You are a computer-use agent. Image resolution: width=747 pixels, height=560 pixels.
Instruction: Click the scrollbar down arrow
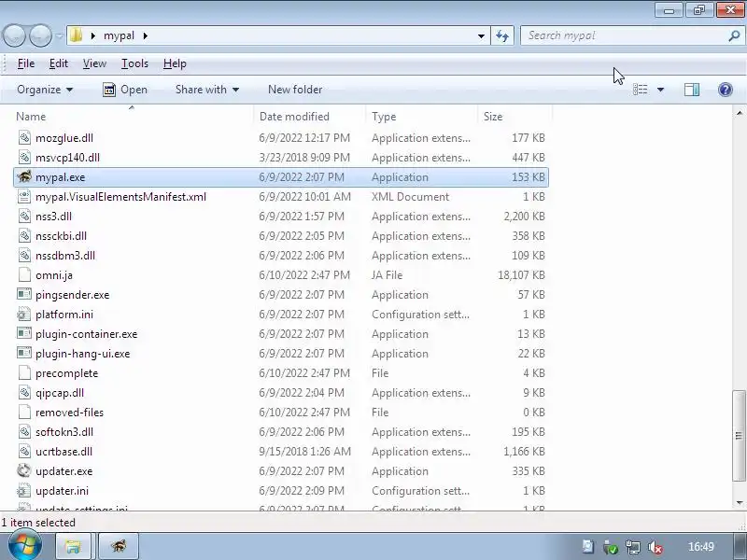point(739,502)
